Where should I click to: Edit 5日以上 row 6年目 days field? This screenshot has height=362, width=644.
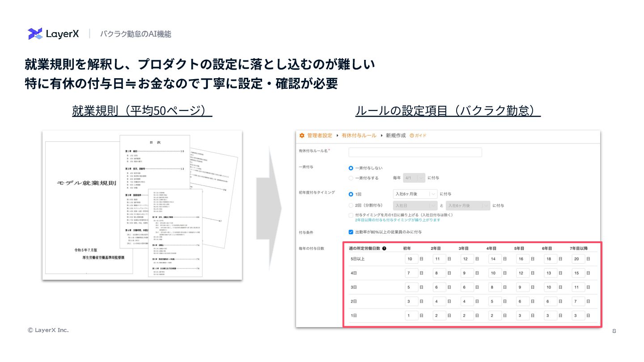551,259
